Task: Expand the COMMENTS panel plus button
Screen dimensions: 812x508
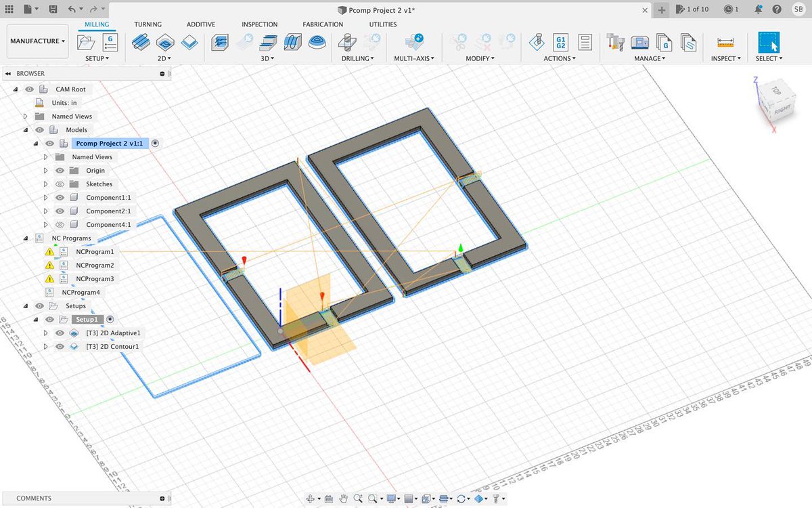Action: (x=163, y=499)
